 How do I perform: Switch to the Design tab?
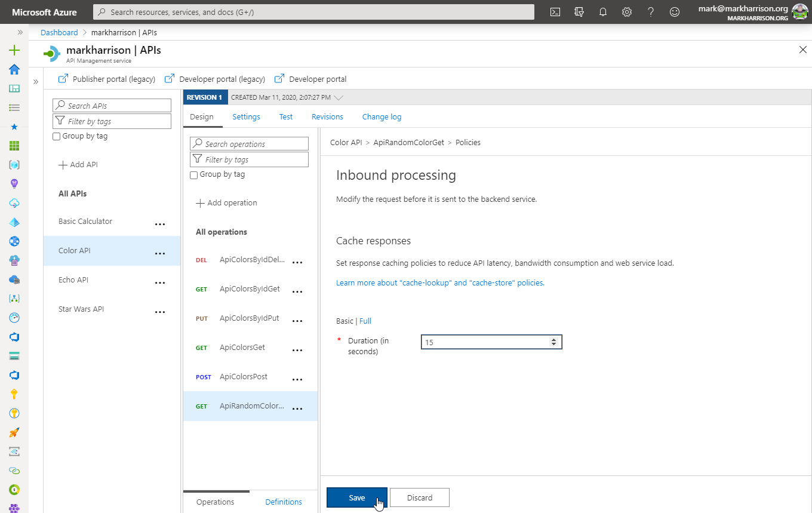[202, 116]
